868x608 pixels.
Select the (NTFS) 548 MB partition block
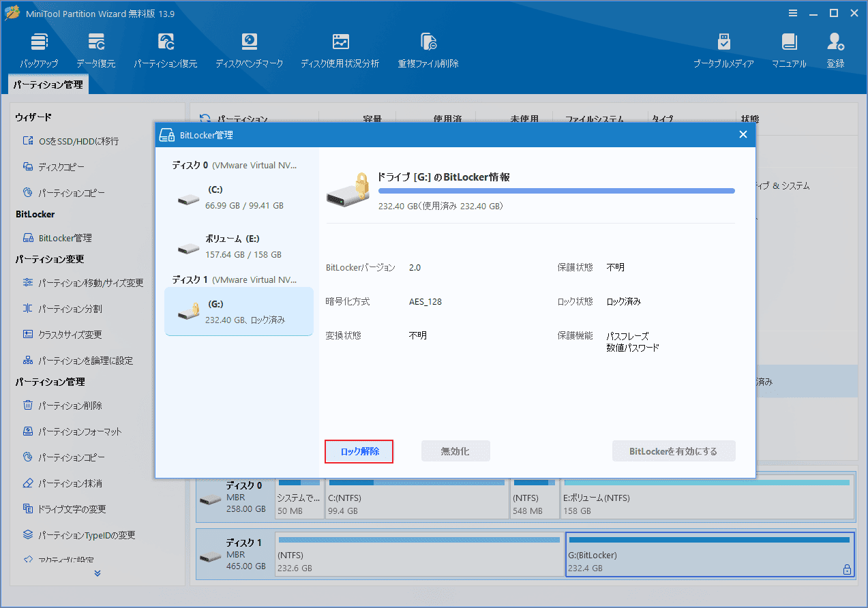[534, 500]
